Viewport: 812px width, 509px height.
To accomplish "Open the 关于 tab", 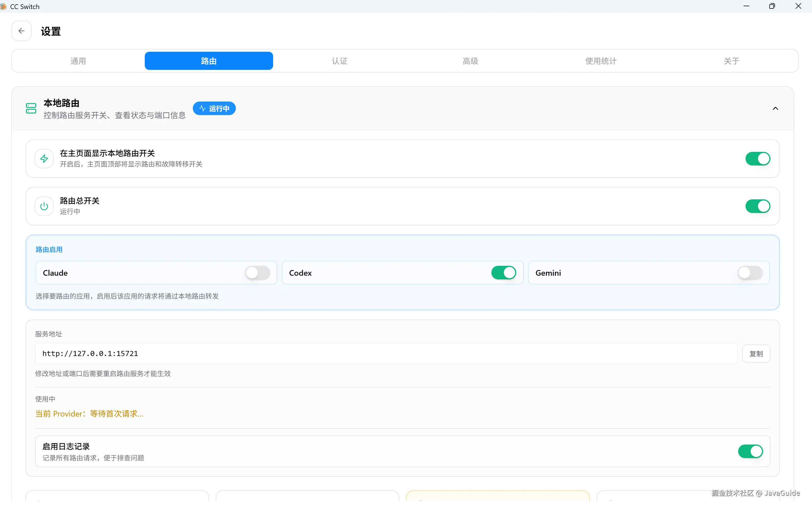I will [732, 61].
